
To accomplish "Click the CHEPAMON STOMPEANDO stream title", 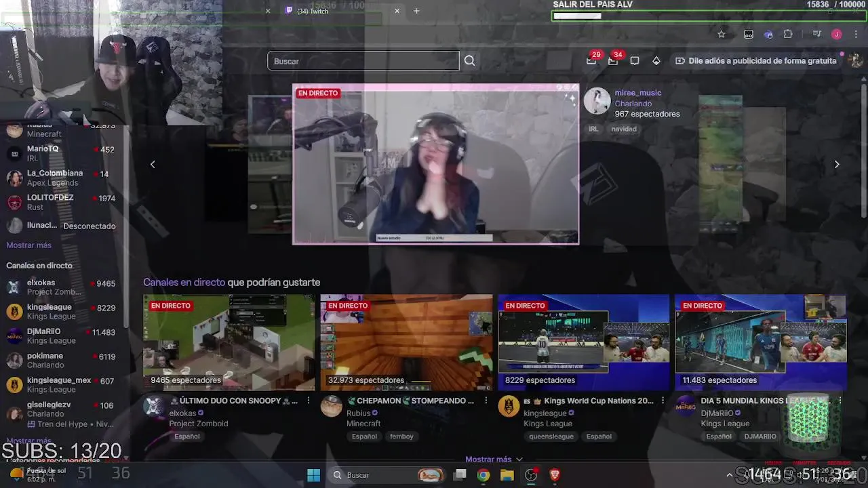I will [411, 401].
